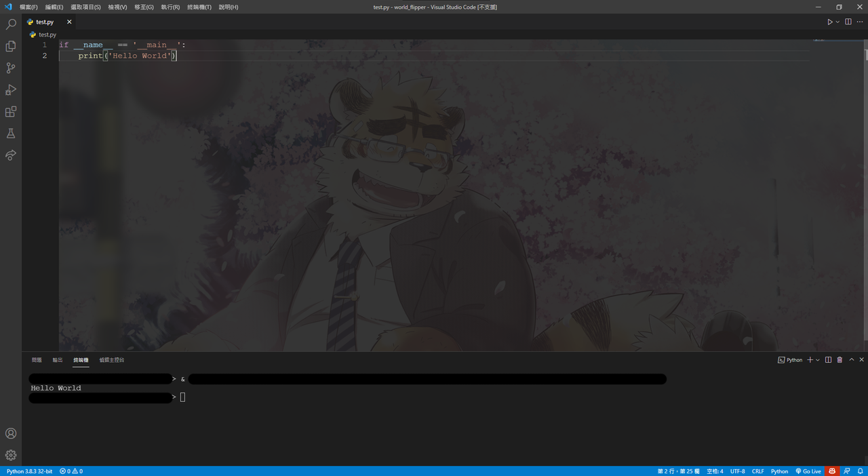Viewport: 868px width, 476px height.
Task: Create a new terminal with plus icon
Action: (810, 360)
